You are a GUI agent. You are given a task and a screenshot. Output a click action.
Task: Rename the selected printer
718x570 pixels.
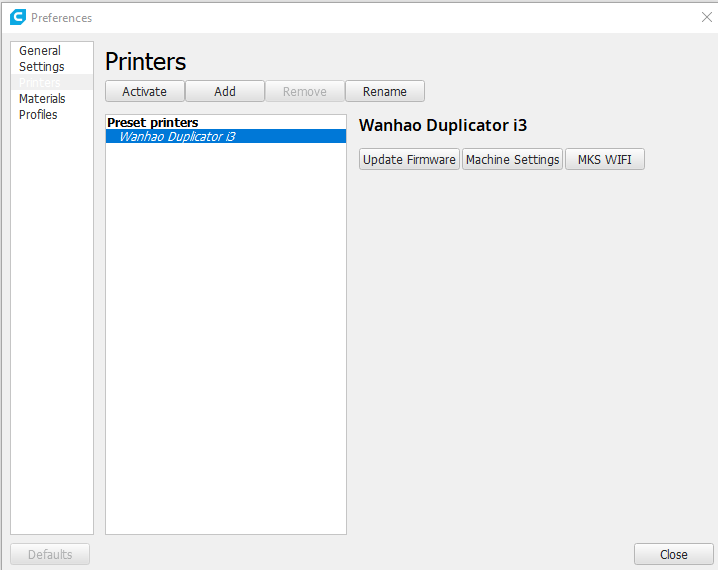click(385, 91)
